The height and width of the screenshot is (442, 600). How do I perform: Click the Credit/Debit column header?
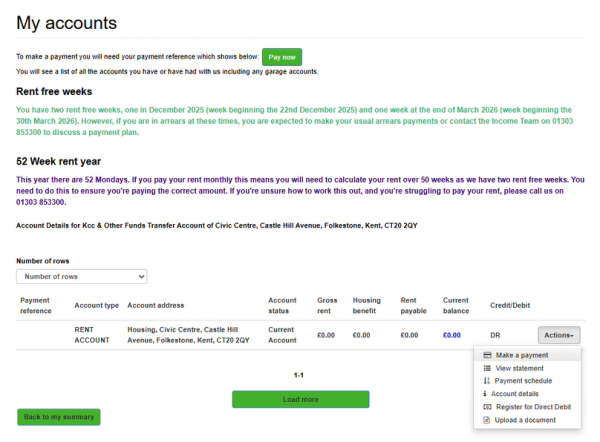tap(510, 305)
